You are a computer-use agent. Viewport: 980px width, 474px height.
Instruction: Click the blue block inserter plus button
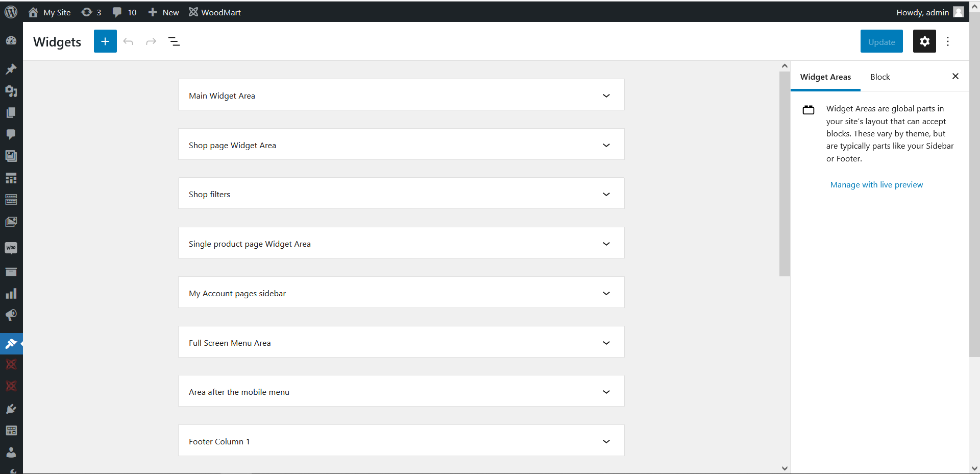[105, 41]
